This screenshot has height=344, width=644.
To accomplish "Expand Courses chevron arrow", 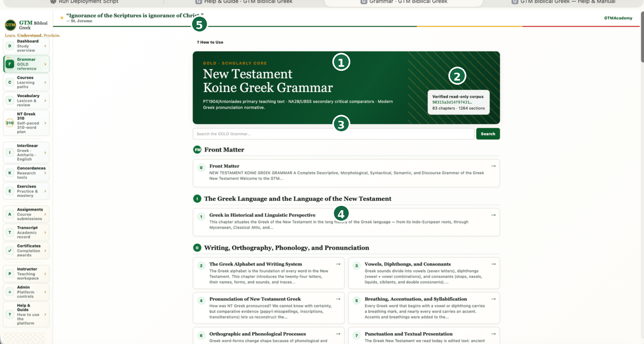I will 45,82.
